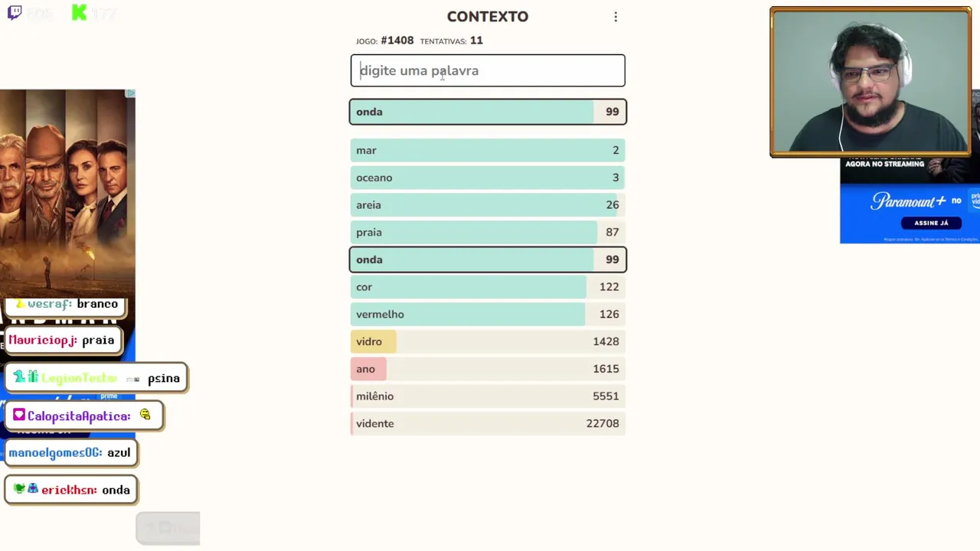Click the movie poster ad on left
This screenshot has width=980, height=551.
67,191
